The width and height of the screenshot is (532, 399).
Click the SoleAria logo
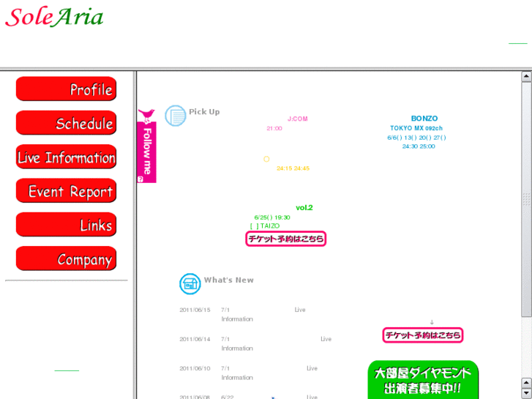54,17
